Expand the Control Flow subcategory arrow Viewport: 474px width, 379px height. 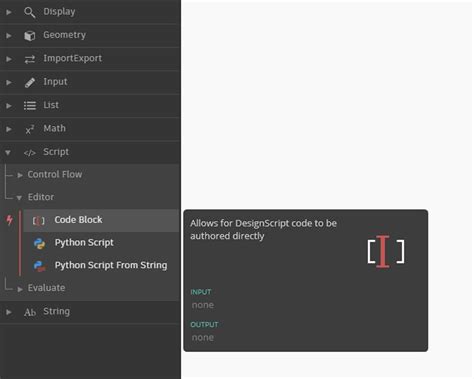pyautogui.click(x=20, y=175)
